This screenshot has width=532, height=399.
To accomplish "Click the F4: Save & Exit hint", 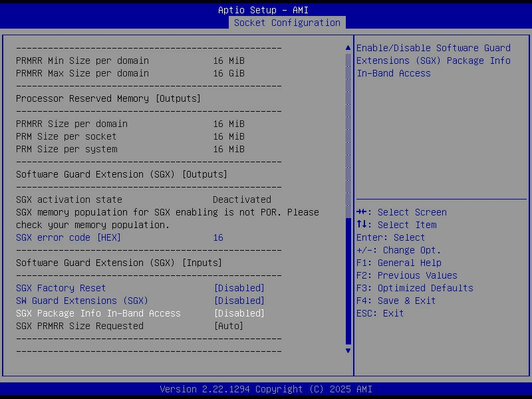I will coord(396,301).
